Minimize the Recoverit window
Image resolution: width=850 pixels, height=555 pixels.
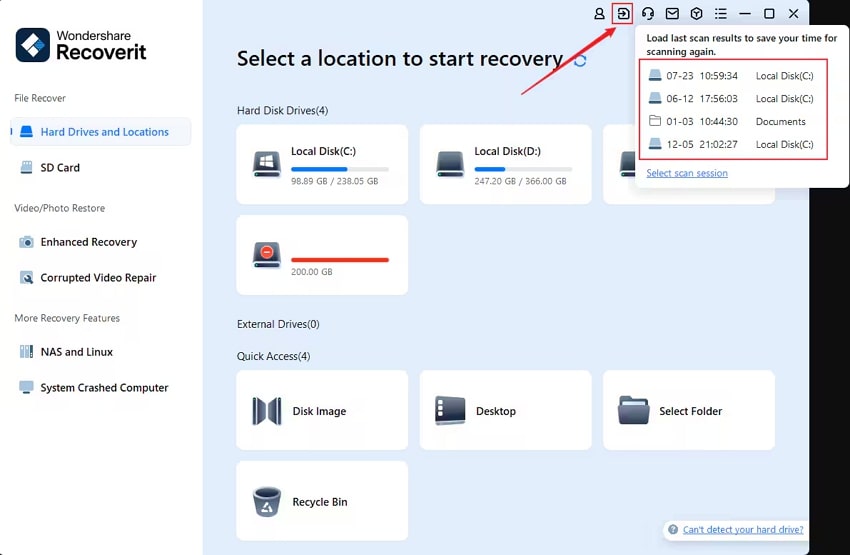point(745,14)
